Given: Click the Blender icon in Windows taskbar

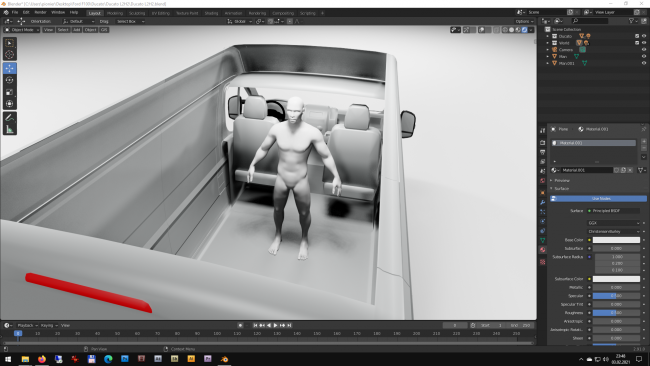Looking at the screenshot, I should tap(224, 359).
